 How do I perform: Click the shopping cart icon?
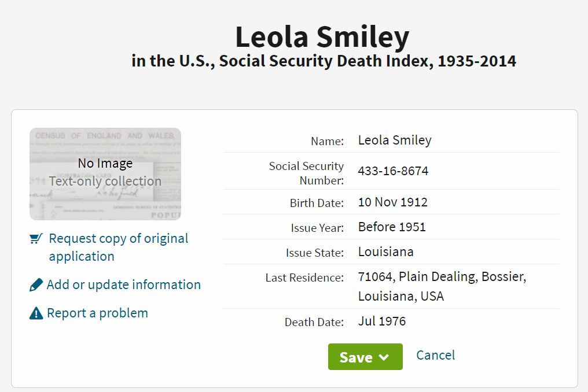(36, 239)
